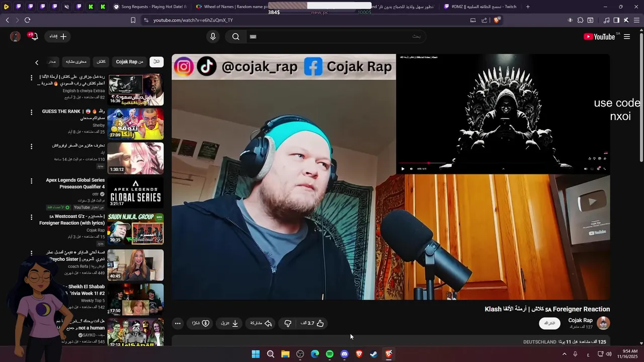Screen dimensions: 644x362
Task: Start voice search with the microphone
Action: coord(213,37)
